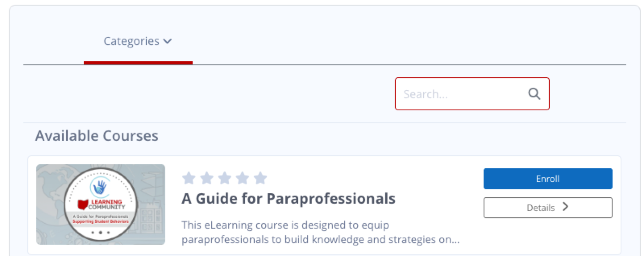644x256 pixels.
Task: Give the course a five-star rating
Action: (x=260, y=178)
